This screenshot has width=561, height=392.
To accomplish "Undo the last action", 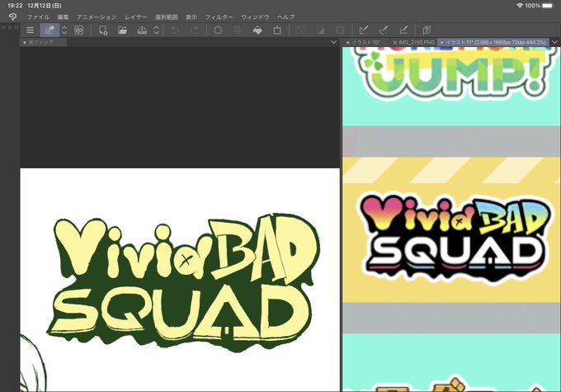I will (175, 31).
